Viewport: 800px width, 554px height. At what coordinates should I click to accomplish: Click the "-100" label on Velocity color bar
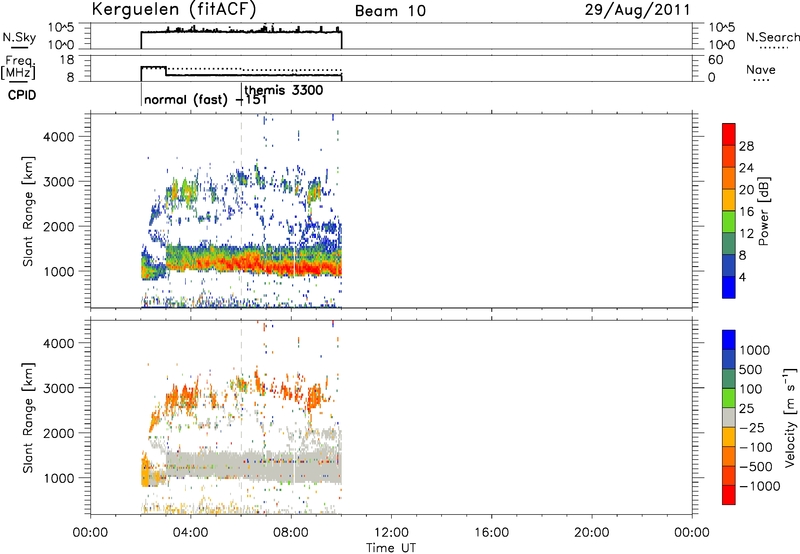[755, 447]
